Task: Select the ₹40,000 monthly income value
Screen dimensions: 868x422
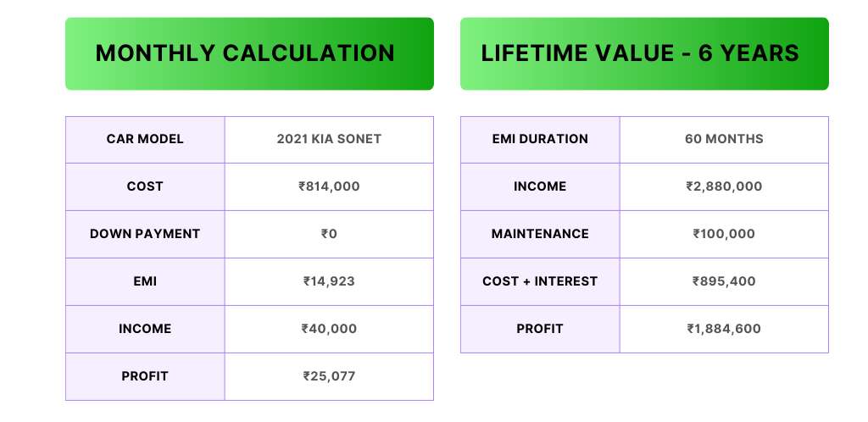Action: 329,329
